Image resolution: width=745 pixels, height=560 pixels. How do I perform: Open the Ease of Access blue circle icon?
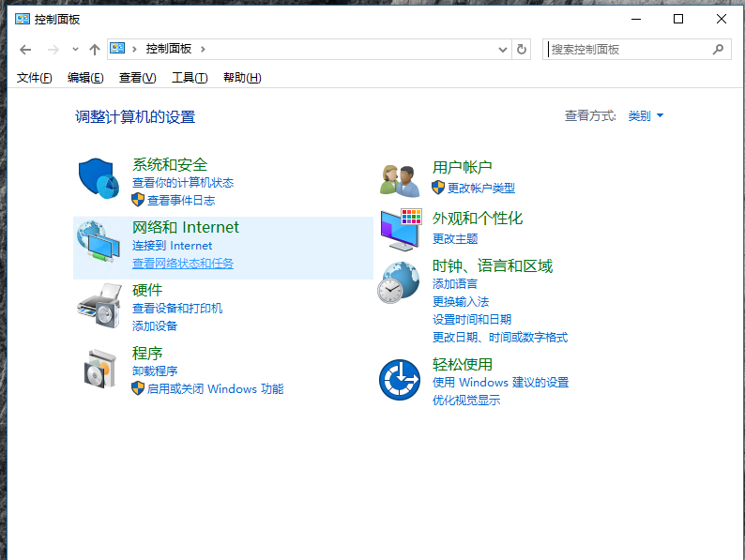point(400,380)
